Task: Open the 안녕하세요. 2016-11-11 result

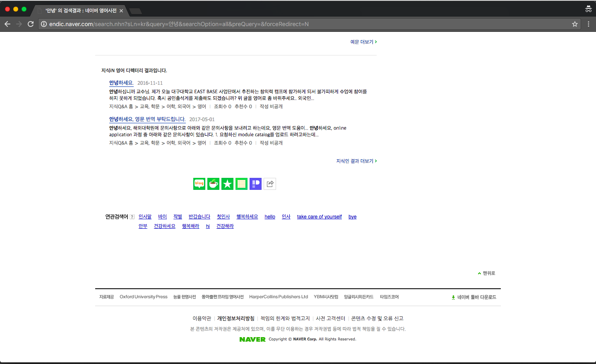Action: [x=121, y=83]
